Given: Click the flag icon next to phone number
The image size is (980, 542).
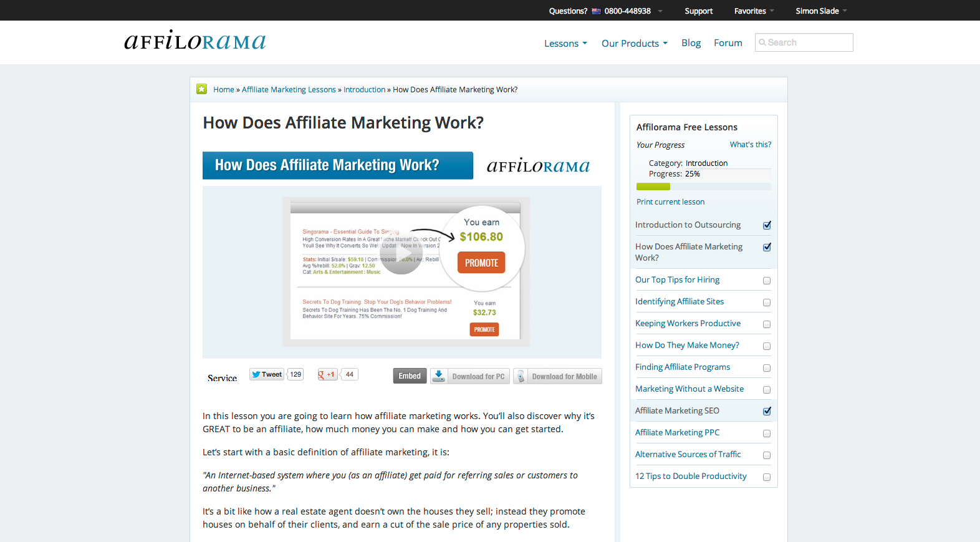Looking at the screenshot, I should coord(596,11).
